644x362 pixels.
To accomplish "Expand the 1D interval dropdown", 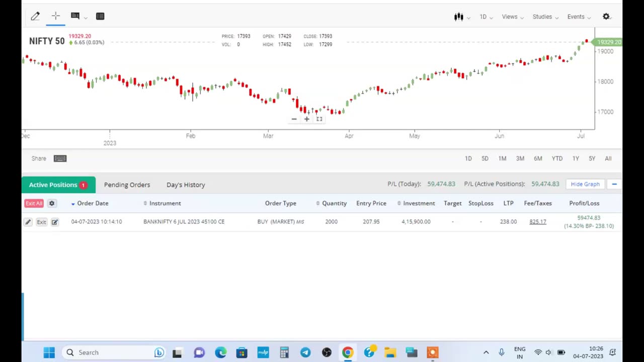I will 486,17.
